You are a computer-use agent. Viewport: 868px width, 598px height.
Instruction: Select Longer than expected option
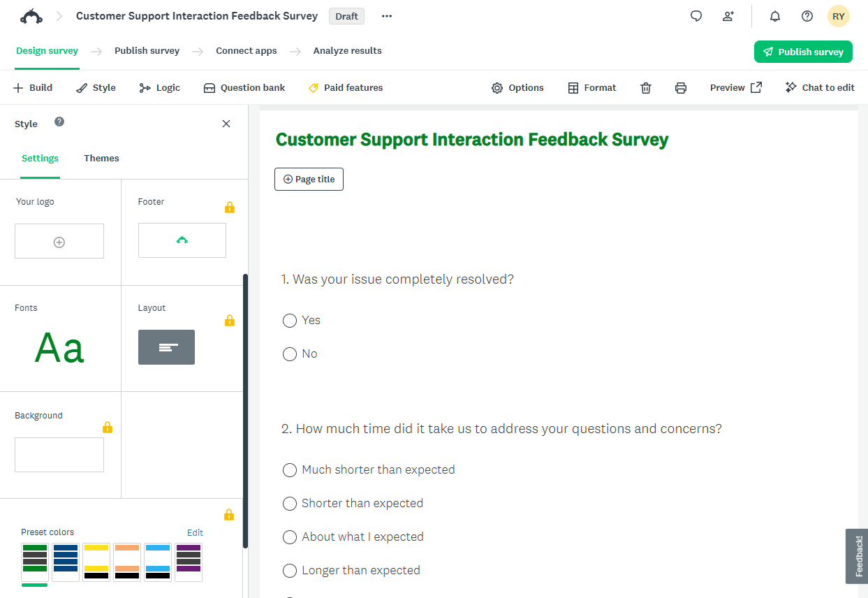pyautogui.click(x=290, y=571)
